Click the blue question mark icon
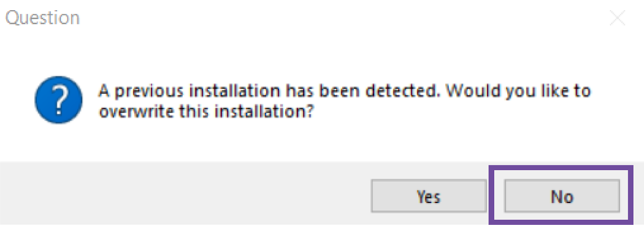644x225 pixels. [x=59, y=100]
